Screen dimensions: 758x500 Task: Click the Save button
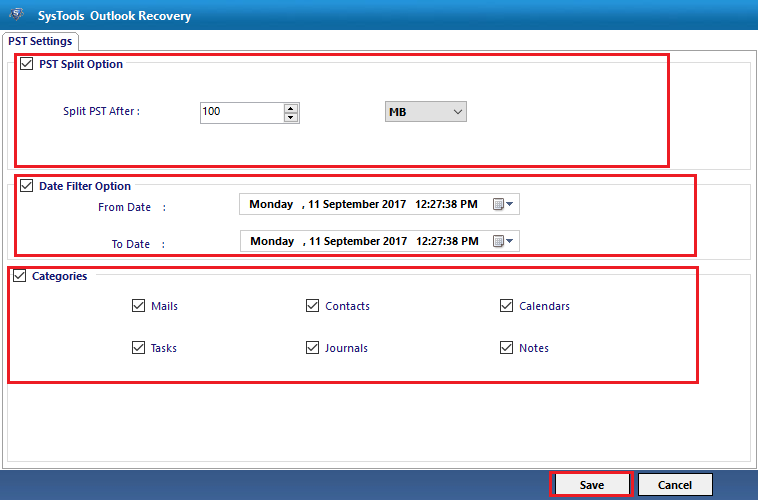coord(592,485)
